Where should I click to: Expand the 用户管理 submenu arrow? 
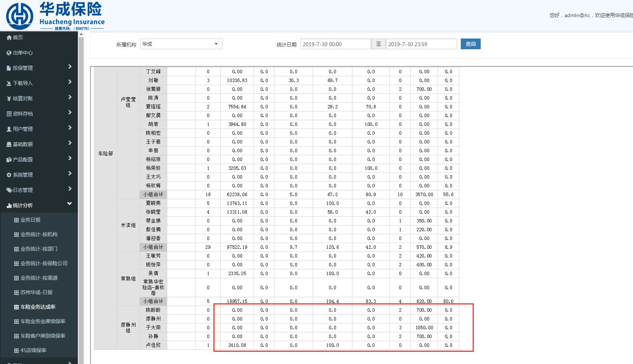[x=70, y=127]
